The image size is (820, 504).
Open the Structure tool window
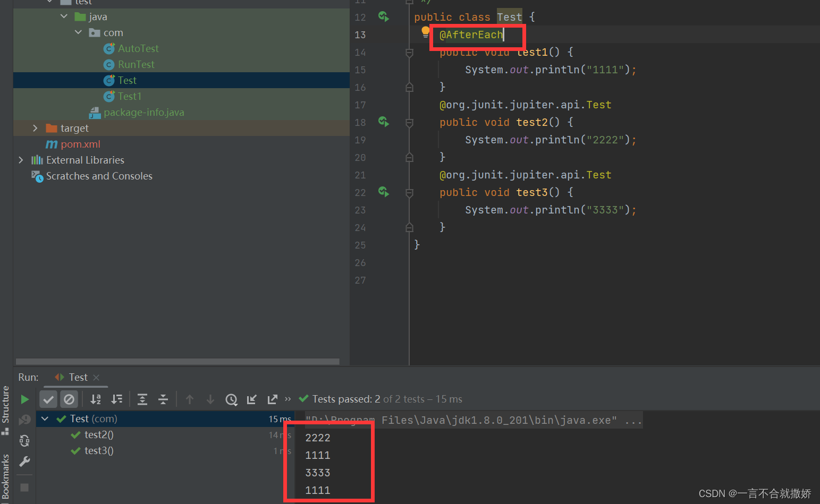tap(5, 409)
